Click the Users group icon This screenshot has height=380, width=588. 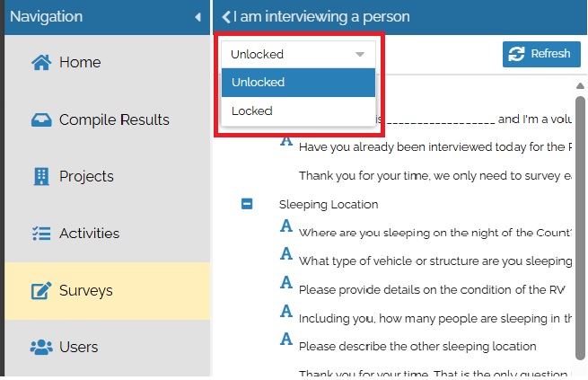(41, 347)
